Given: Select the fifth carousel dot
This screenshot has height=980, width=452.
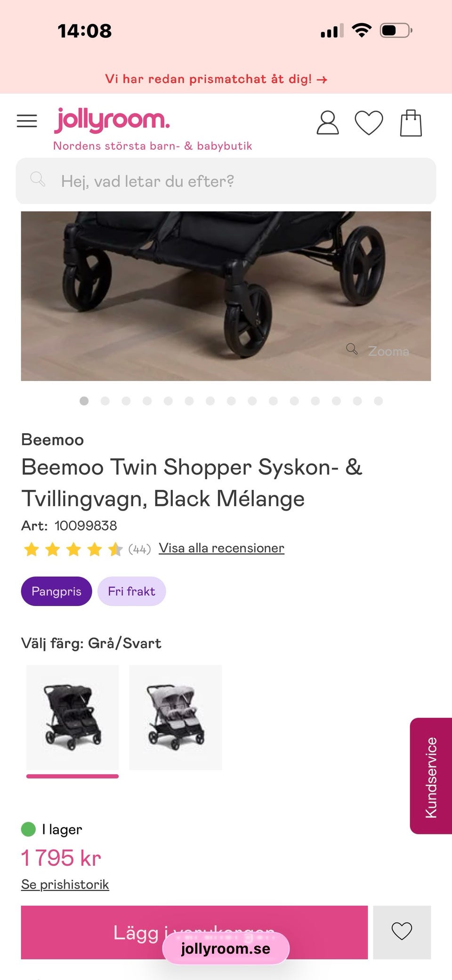Looking at the screenshot, I should coord(168,401).
